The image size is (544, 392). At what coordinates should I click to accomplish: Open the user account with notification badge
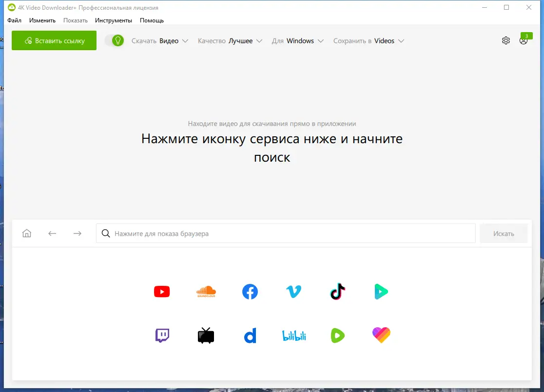coord(524,41)
